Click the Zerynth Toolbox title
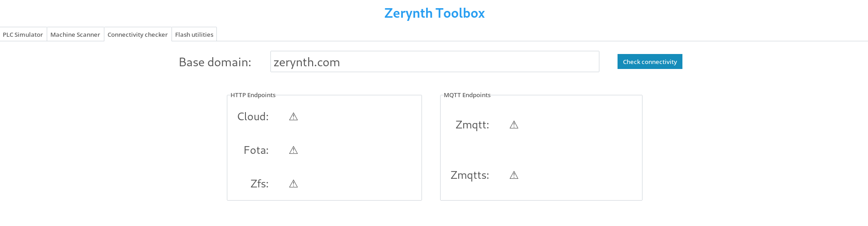Viewport: 868px width, 226px height. coord(434,13)
